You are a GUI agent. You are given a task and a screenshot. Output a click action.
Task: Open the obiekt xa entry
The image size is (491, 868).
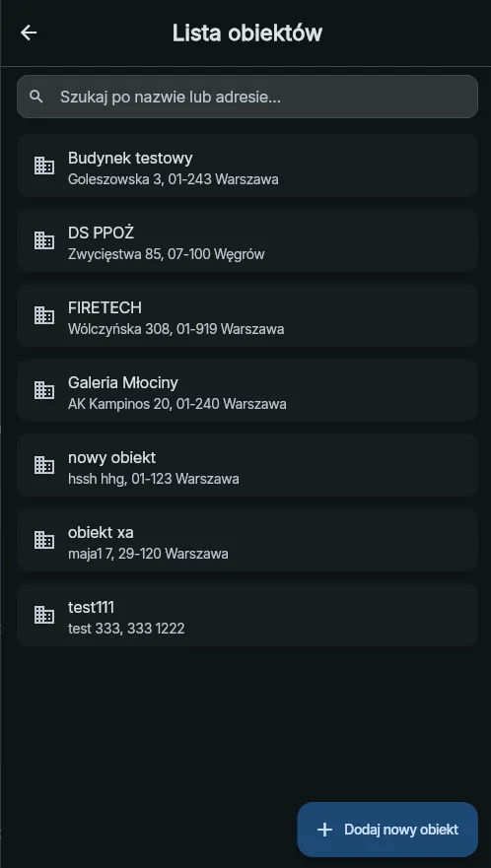coord(247,540)
